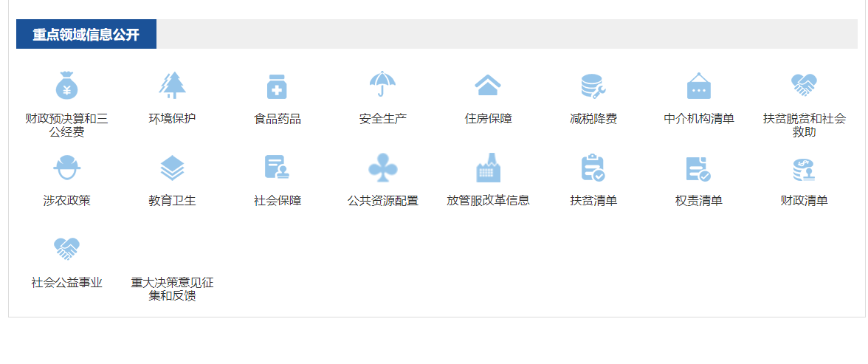The height and width of the screenshot is (364, 868).
Task: Open the 中介机构清单 text link
Action: click(698, 119)
